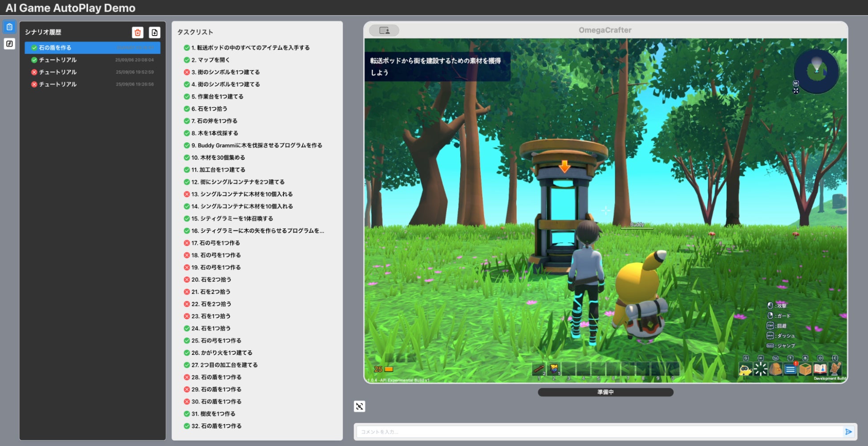
Task: Select チュートリアル scenario from 20:08:04
Action: [x=93, y=60]
